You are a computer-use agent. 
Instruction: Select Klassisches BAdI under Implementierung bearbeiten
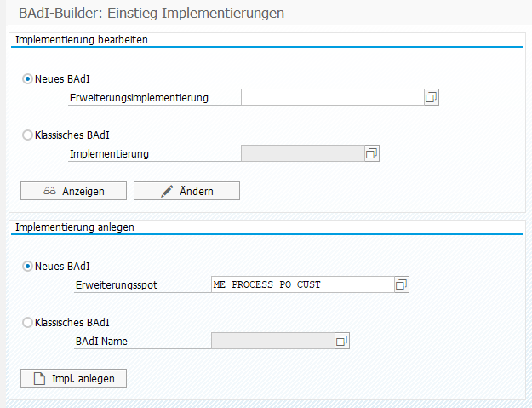[x=28, y=135]
